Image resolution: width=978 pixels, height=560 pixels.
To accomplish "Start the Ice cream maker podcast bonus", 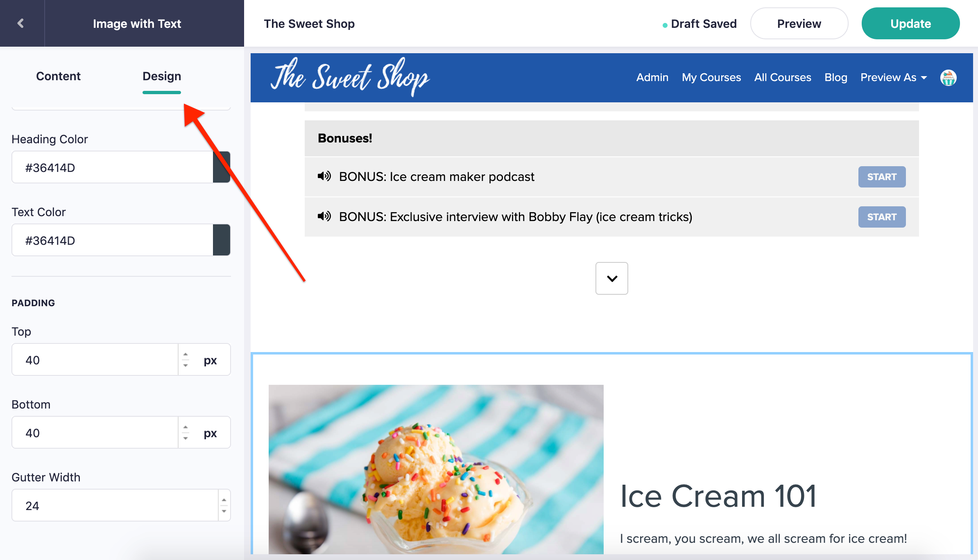I will [882, 177].
